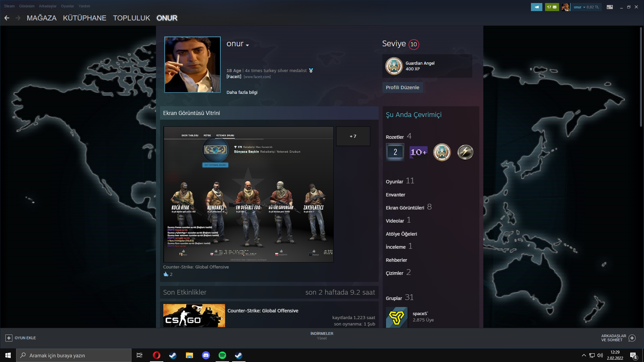Open the Rehberler link

point(396,260)
